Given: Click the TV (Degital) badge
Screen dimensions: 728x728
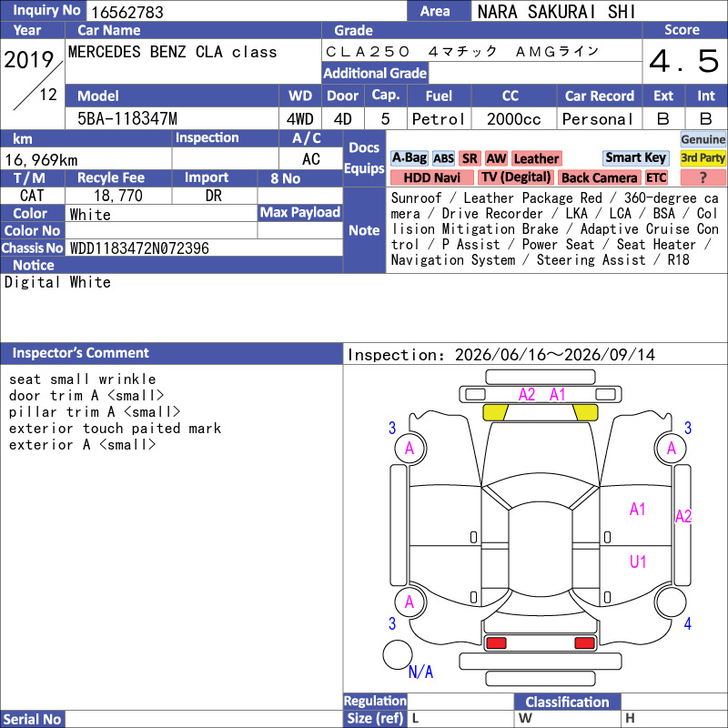Looking at the screenshot, I should [516, 177].
